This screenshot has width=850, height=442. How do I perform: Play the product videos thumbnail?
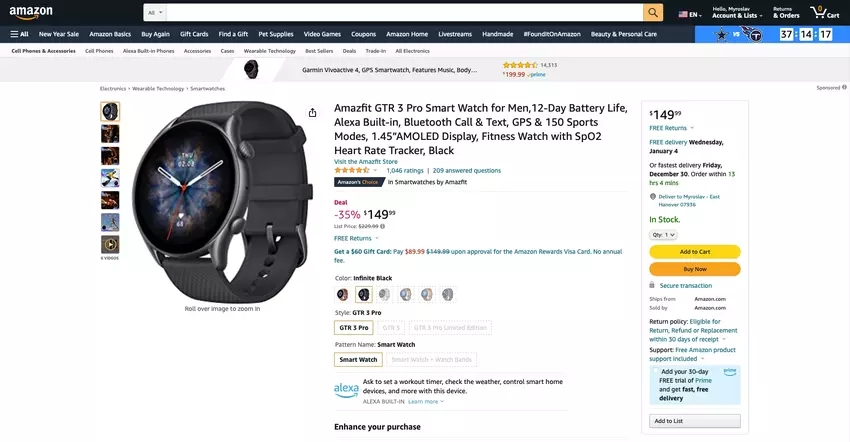(110, 244)
